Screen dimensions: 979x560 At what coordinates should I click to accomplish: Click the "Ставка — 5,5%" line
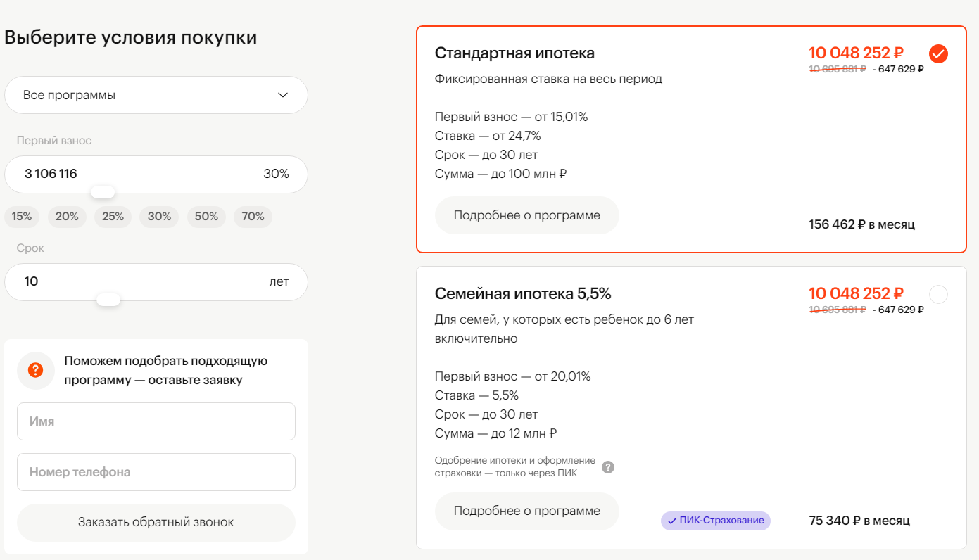click(x=477, y=395)
